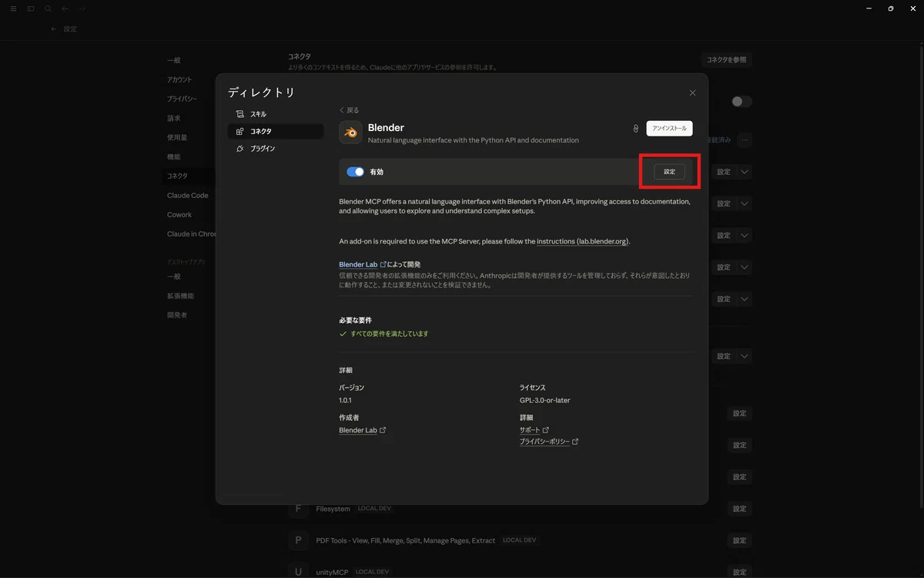
Task: Click the chain link icon beside アンインストール
Action: (635, 129)
